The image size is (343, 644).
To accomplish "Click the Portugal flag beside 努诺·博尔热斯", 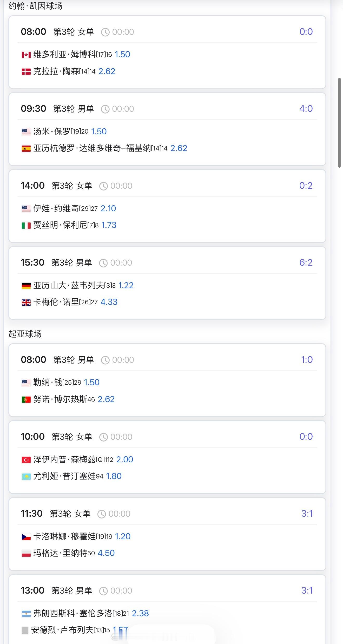I will [x=26, y=399].
